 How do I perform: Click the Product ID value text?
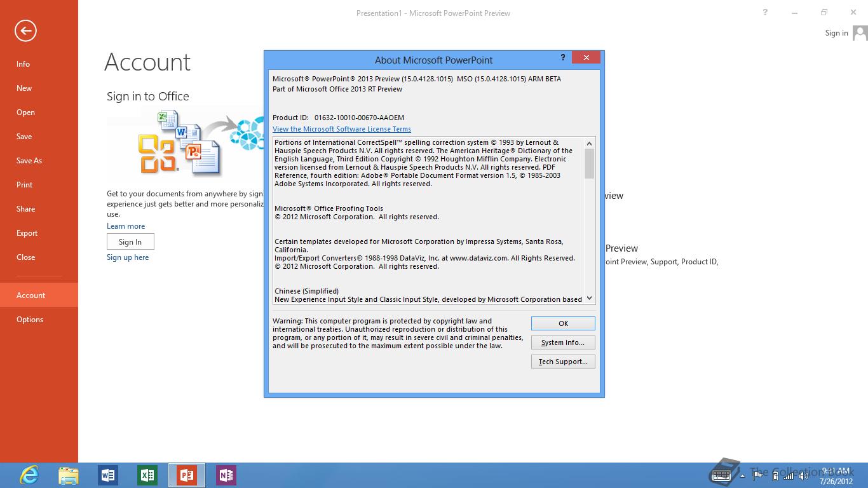359,118
